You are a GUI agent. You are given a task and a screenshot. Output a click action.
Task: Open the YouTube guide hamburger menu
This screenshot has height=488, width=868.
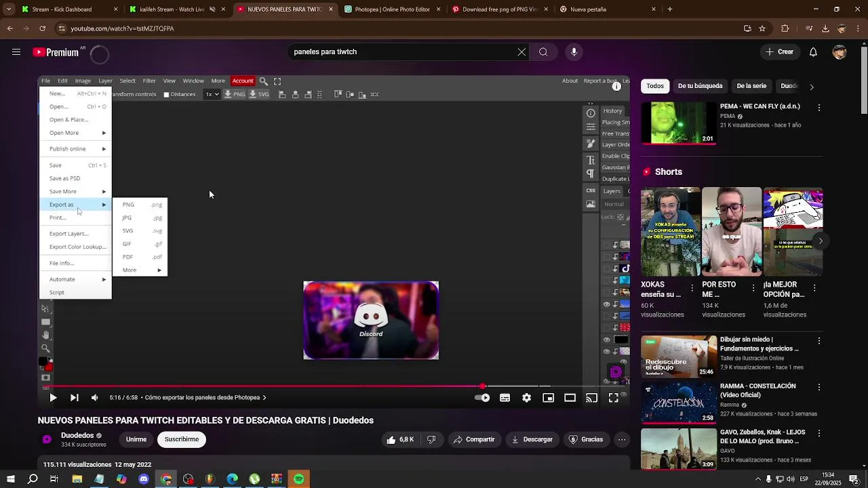pyautogui.click(x=16, y=52)
